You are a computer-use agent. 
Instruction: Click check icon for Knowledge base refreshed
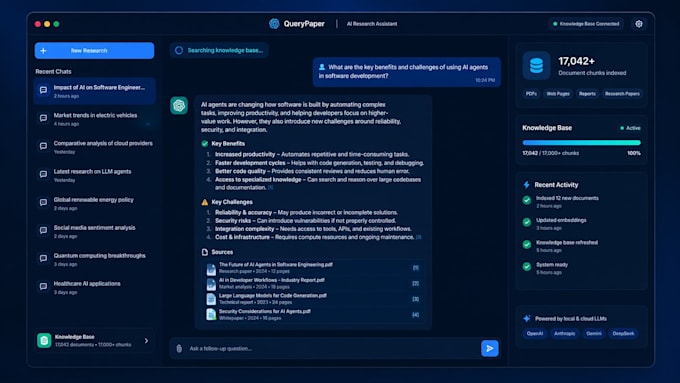(x=526, y=244)
